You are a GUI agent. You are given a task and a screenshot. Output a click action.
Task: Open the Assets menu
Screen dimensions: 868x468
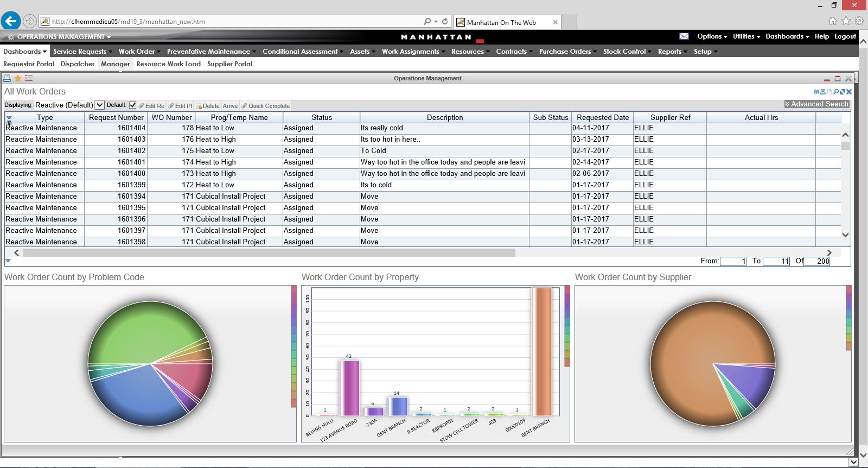pos(362,52)
